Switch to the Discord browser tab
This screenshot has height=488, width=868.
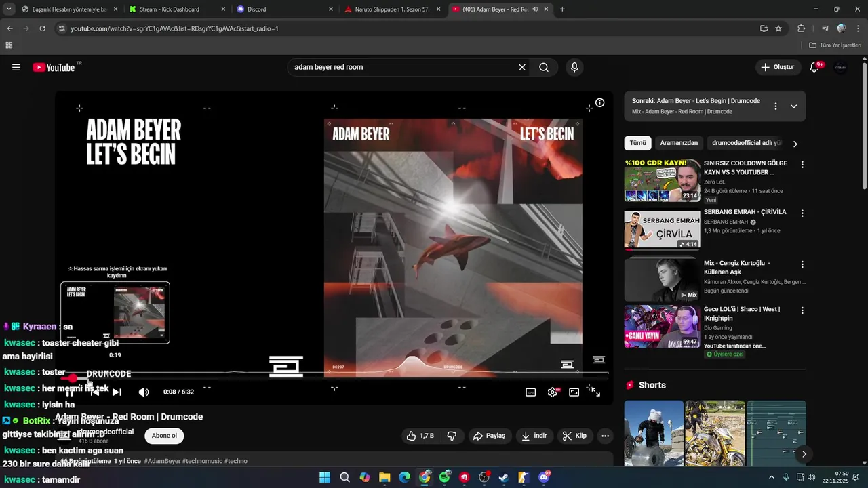point(283,9)
